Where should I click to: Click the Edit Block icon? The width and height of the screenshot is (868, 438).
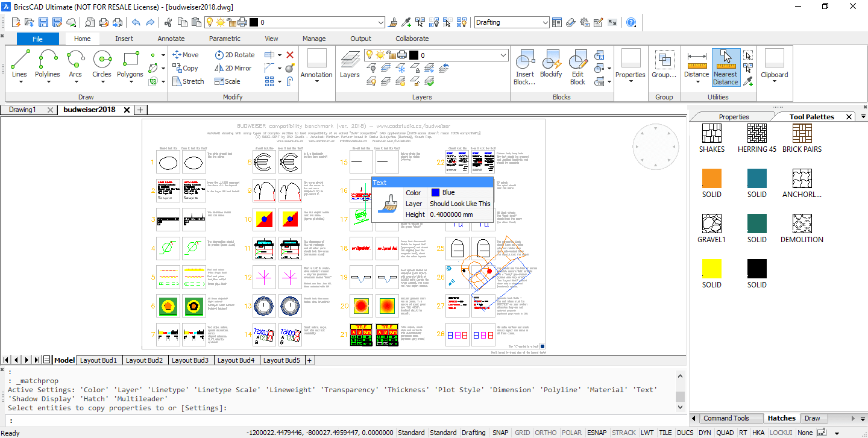577,67
